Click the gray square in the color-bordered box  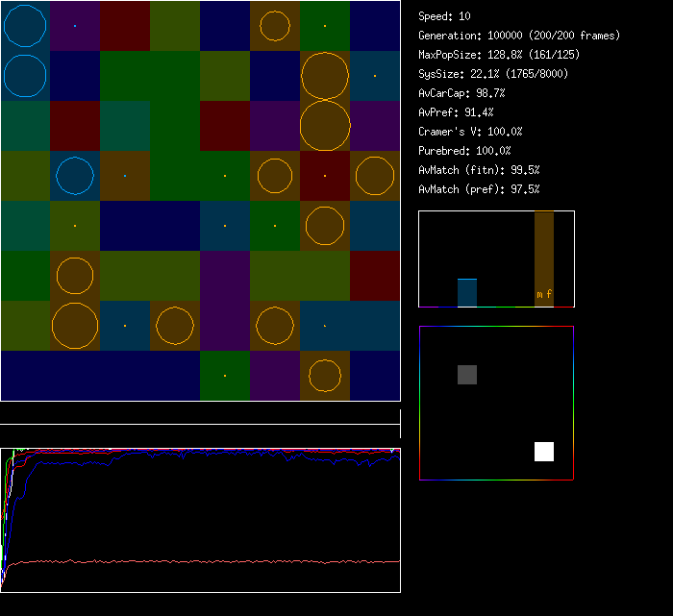tap(467, 375)
